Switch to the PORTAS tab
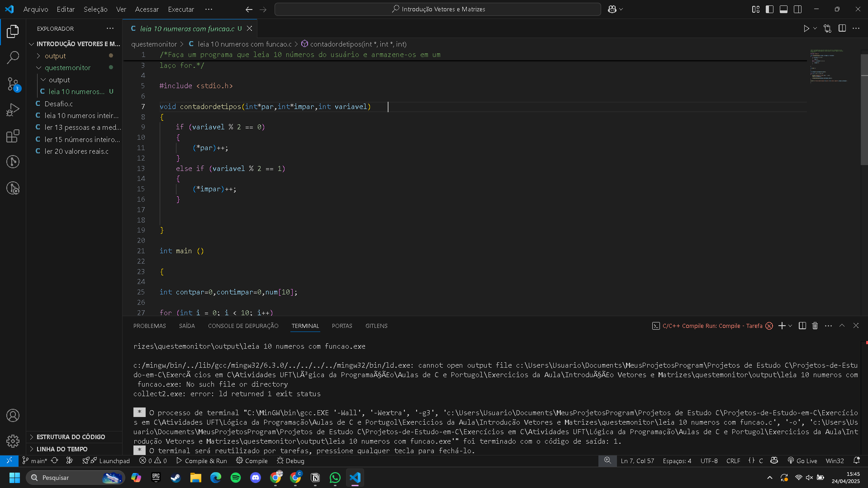The image size is (868, 488). pos(342,326)
